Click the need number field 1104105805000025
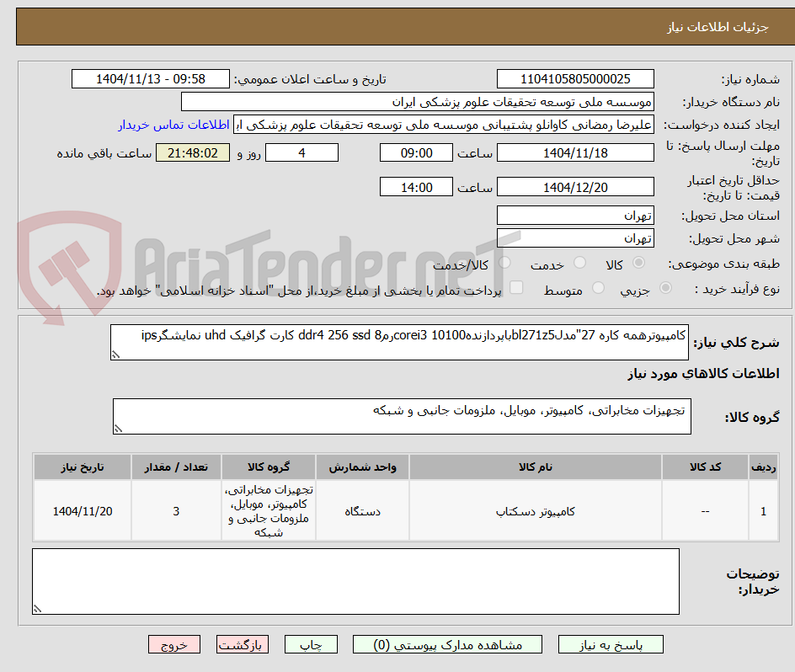Screen dimensions: 795x672 point(575,79)
